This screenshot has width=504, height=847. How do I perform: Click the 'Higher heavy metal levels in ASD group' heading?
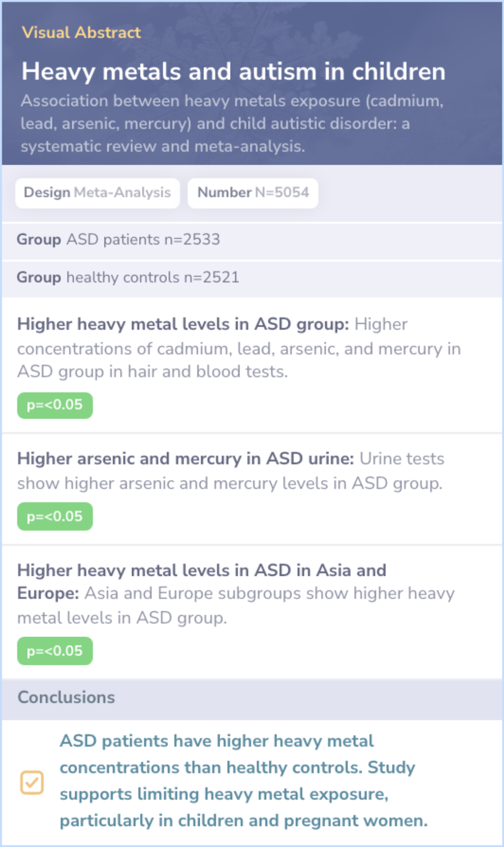click(x=183, y=324)
